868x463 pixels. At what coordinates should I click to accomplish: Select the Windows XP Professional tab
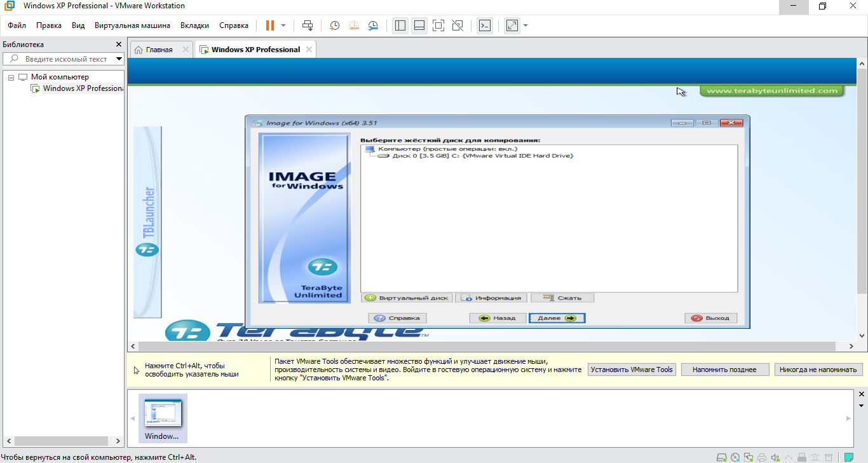(x=255, y=50)
